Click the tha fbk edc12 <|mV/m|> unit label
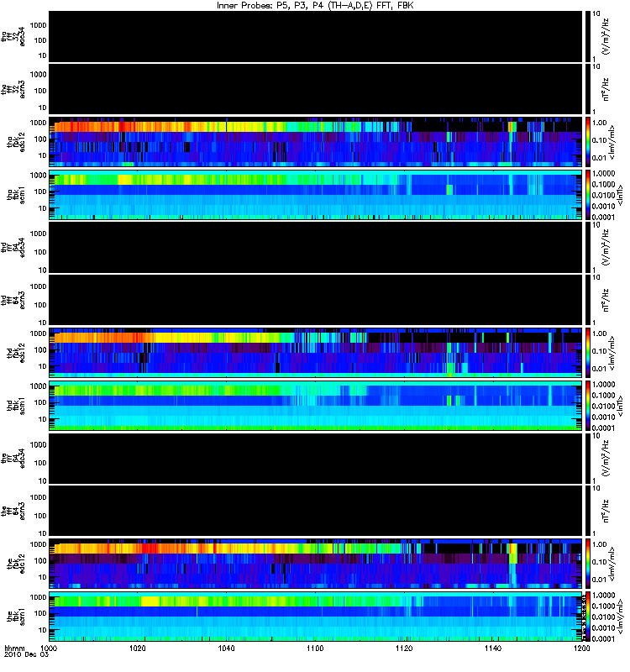This screenshot has height=672, width=630. tap(612, 142)
